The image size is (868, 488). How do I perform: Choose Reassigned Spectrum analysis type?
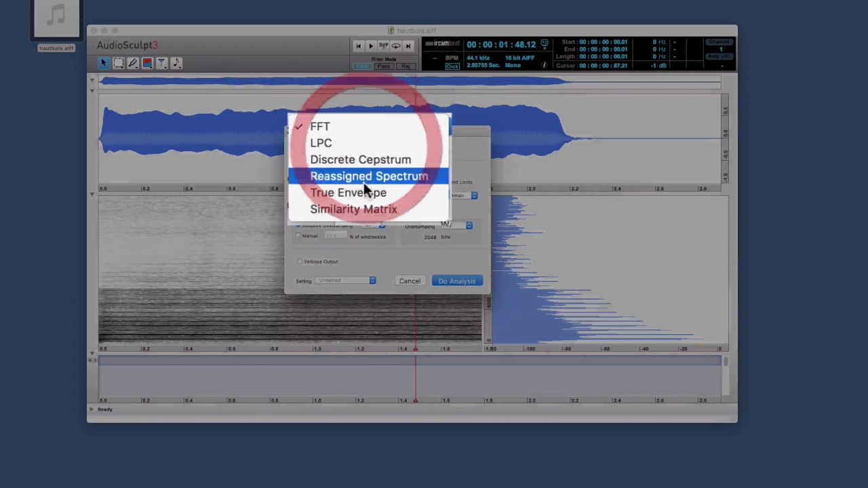coord(368,176)
